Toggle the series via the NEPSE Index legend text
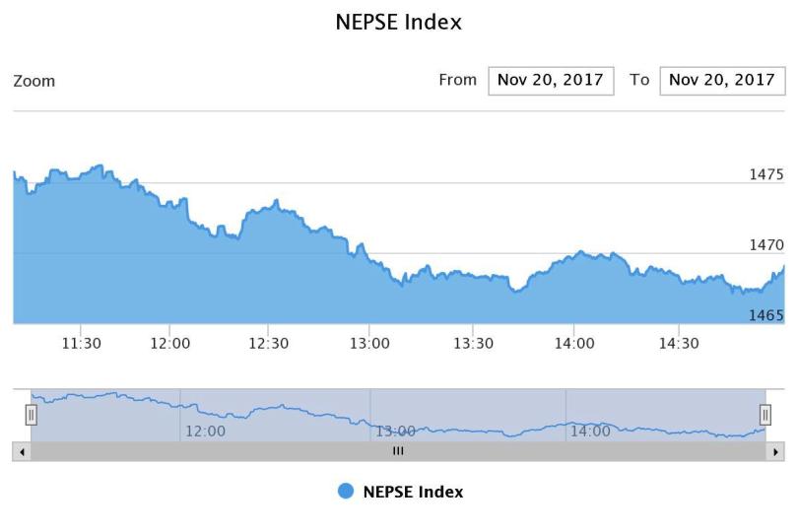The image size is (798, 532). click(x=413, y=492)
